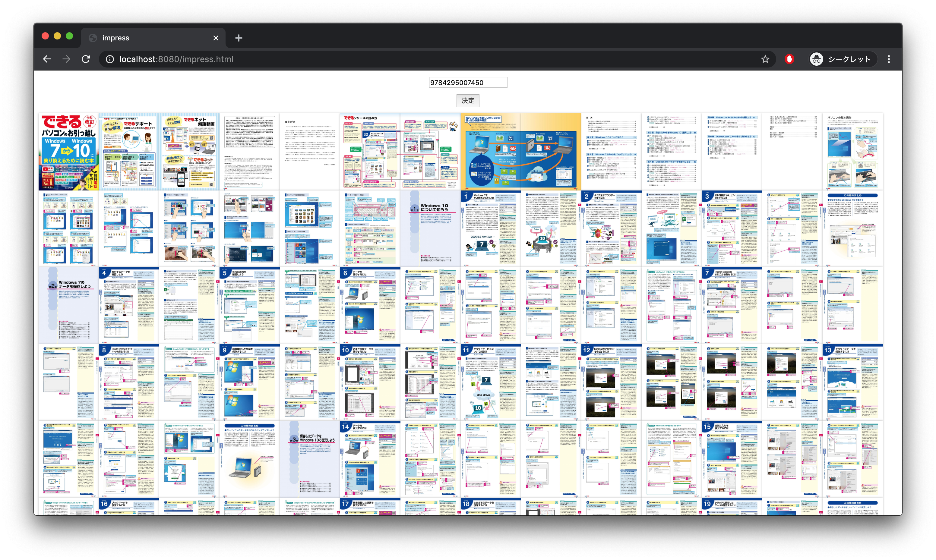Open chapter 1 Windows 10について知ろう page
Viewport: 936px width, 560px height.
pos(430,229)
